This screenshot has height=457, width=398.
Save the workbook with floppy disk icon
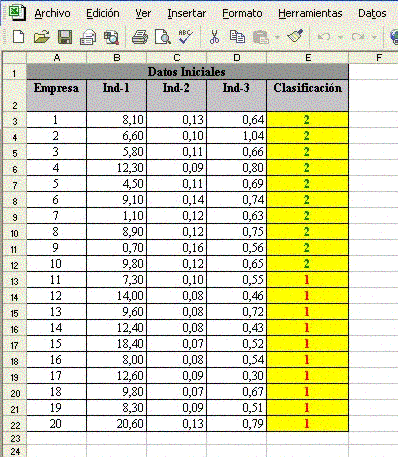point(65,37)
